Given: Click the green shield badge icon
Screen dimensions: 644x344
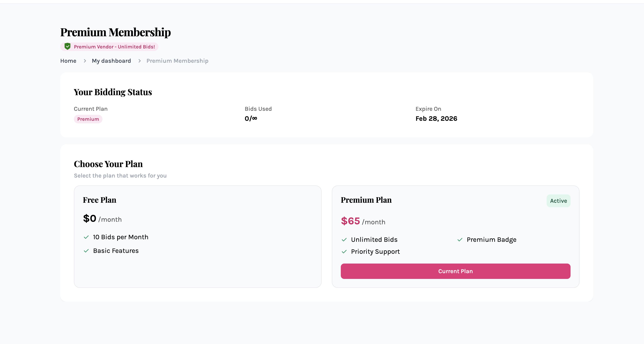Looking at the screenshot, I should pyautogui.click(x=67, y=47).
